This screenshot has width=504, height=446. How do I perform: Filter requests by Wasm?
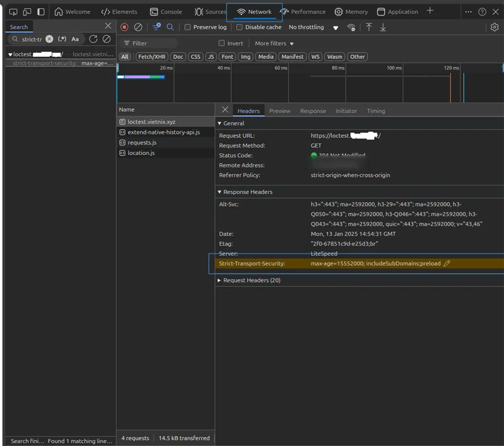pyautogui.click(x=335, y=57)
